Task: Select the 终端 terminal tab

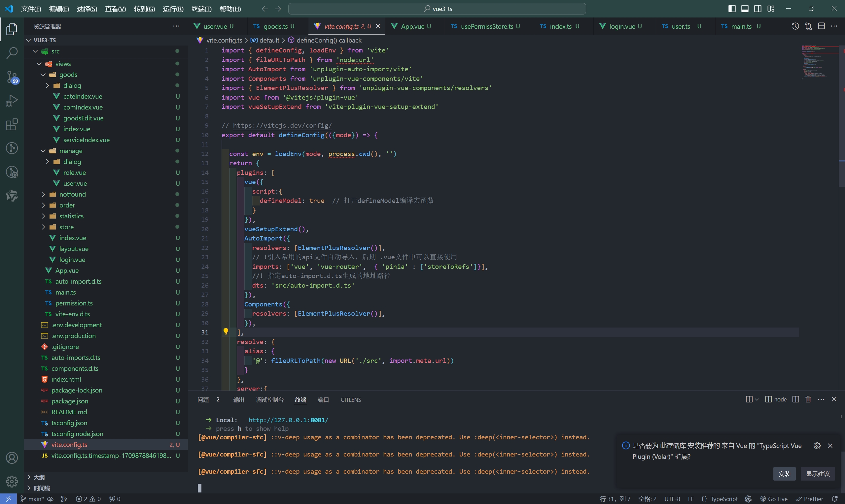Action: [x=300, y=399]
